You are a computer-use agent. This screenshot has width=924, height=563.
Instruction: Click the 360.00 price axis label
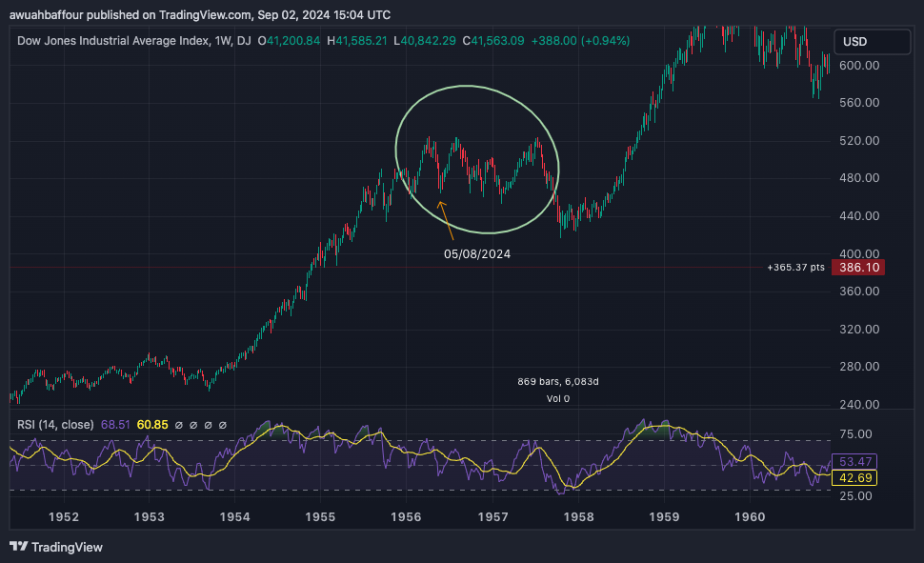point(859,292)
